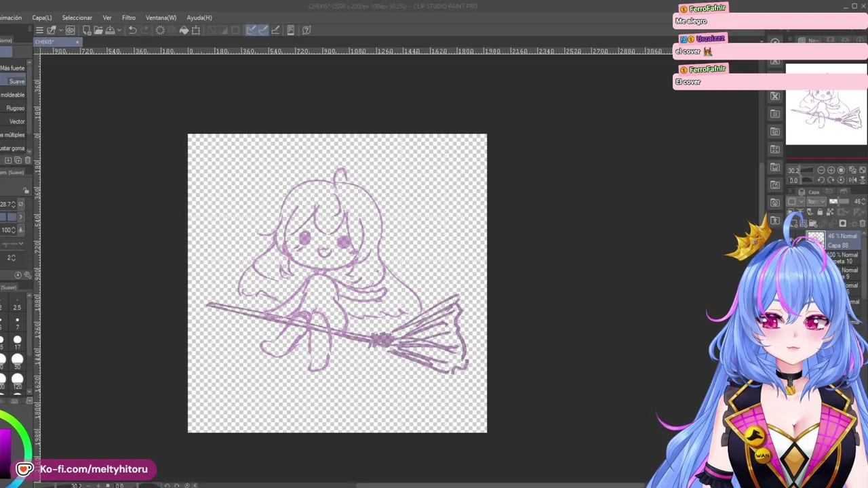Open the Filtro menu
Screen dimensions: 868x488
point(129,18)
